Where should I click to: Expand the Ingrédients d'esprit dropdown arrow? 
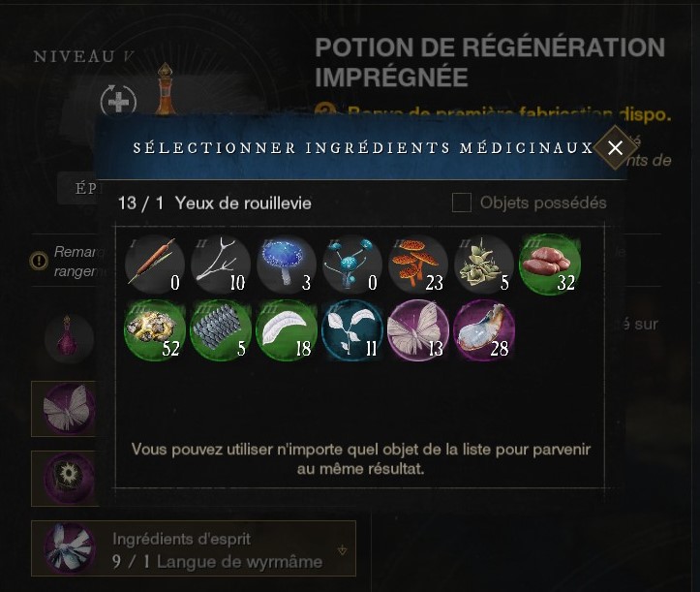[x=343, y=550]
